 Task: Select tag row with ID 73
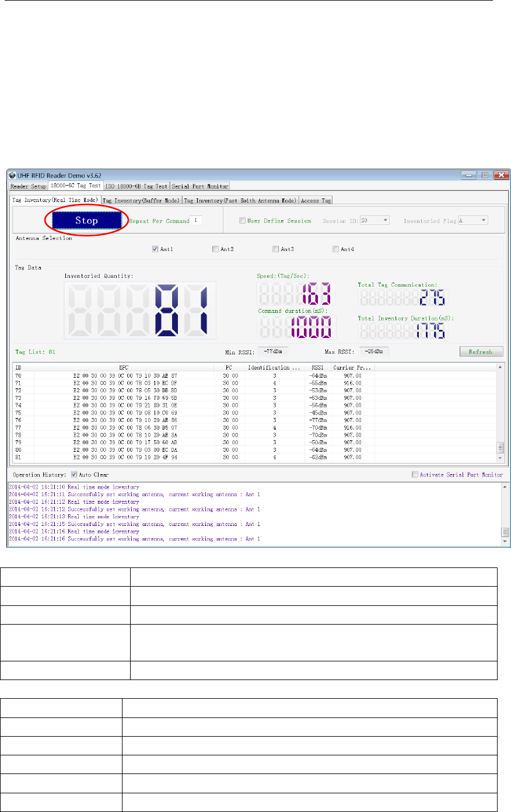pos(254,398)
